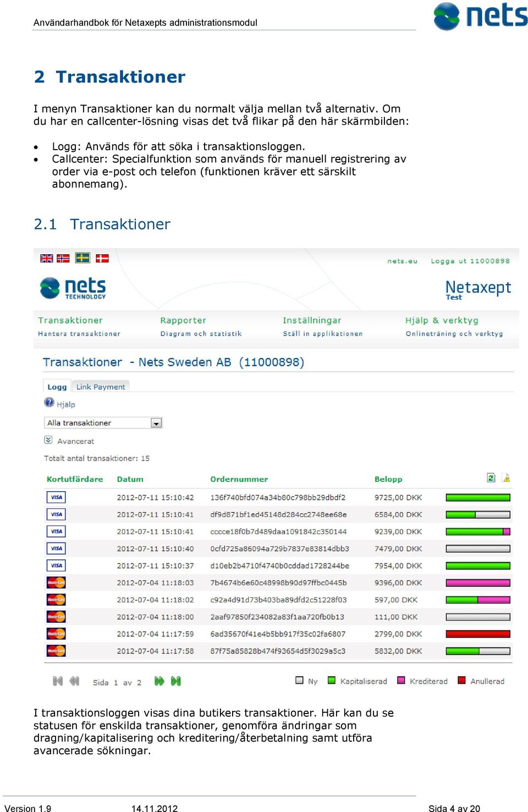Image resolution: width=528 pixels, height=812 pixels.
Task: Click the Nets Technology logo
Action: 73,288
